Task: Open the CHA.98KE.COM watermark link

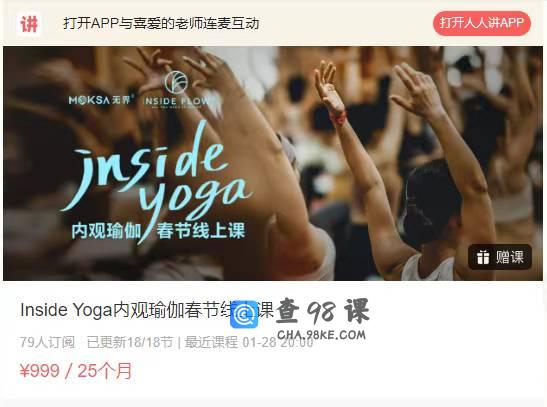Action: tap(321, 335)
